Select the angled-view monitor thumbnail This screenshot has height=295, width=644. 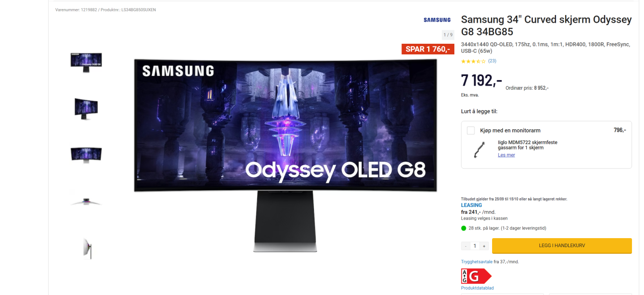(86, 108)
